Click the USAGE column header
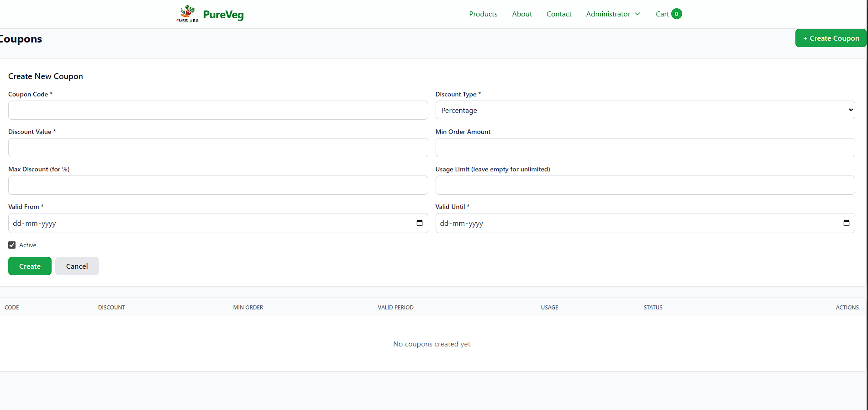 tap(549, 307)
